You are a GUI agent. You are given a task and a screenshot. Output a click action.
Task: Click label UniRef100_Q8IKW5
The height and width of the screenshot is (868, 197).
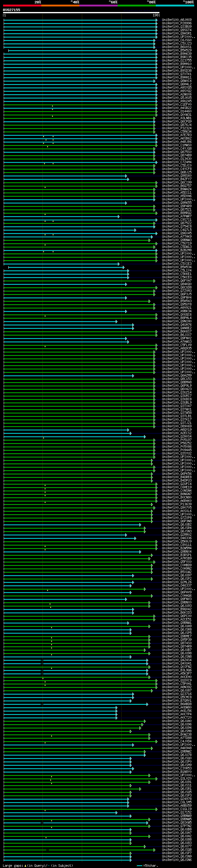click(176, 822)
